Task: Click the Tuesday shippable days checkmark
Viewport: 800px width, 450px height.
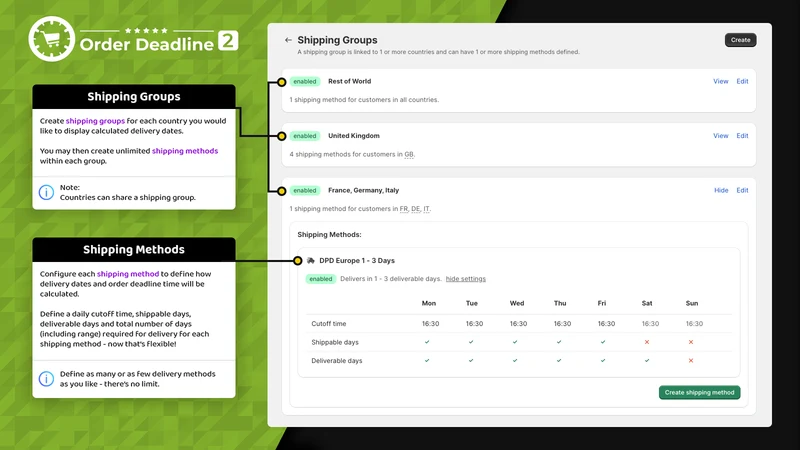Action: point(471,342)
